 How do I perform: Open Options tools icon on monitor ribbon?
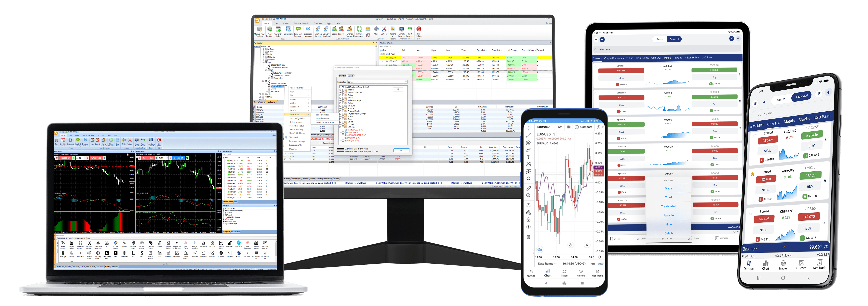point(384,29)
